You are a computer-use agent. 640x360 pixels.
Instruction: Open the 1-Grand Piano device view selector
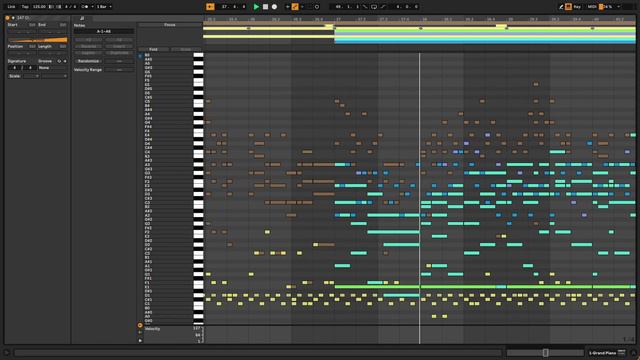607,353
